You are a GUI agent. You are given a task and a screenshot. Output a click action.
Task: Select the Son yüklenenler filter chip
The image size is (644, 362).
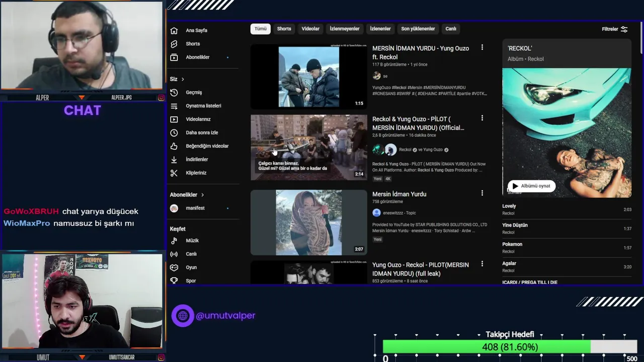[418, 29]
